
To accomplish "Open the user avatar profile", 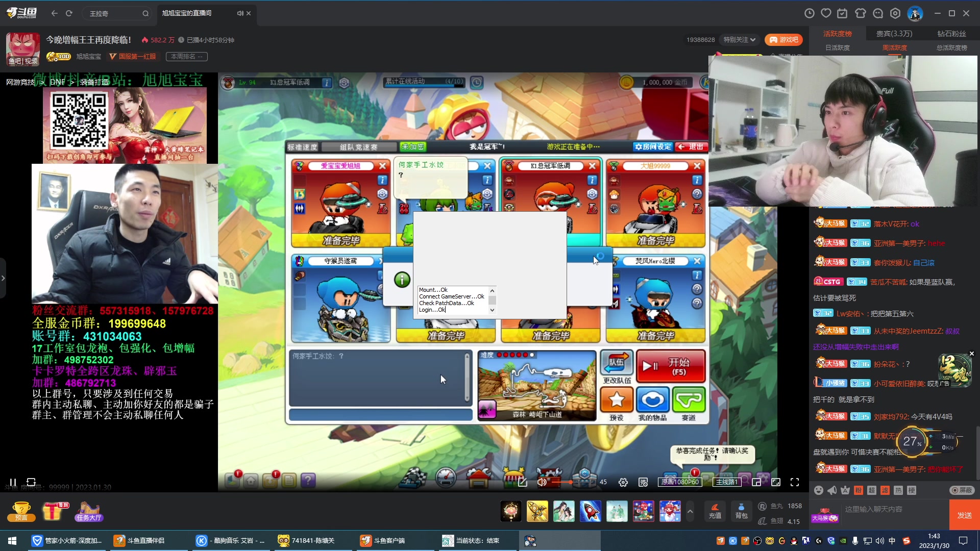I will point(915,13).
